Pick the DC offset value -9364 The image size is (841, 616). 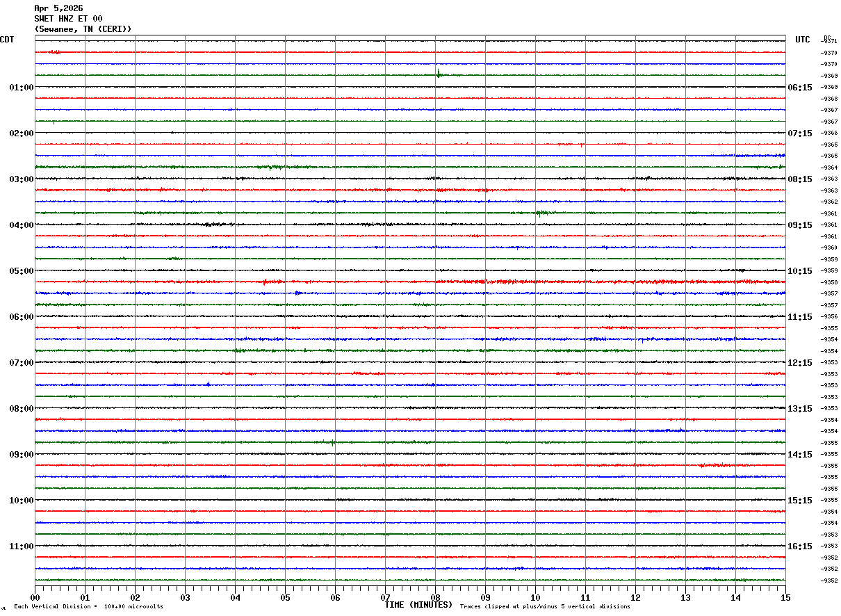(830, 168)
